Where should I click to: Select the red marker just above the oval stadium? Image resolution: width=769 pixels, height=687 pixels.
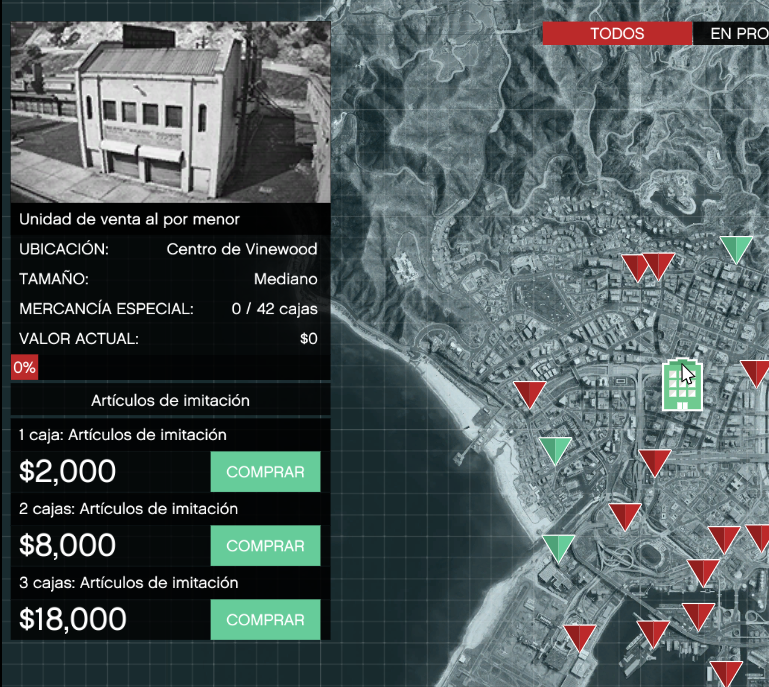click(x=625, y=516)
